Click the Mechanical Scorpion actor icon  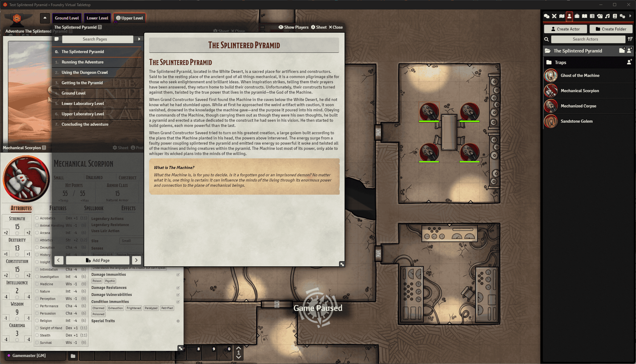coord(551,90)
